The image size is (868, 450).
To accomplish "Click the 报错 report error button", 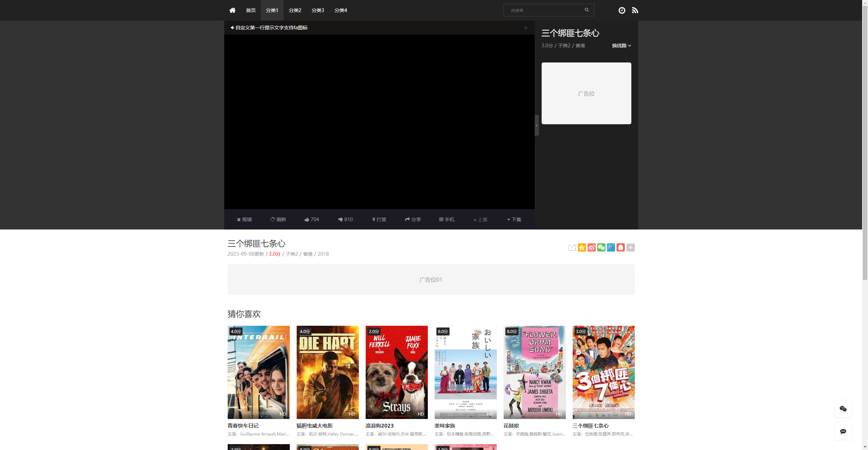I will pyautogui.click(x=244, y=219).
